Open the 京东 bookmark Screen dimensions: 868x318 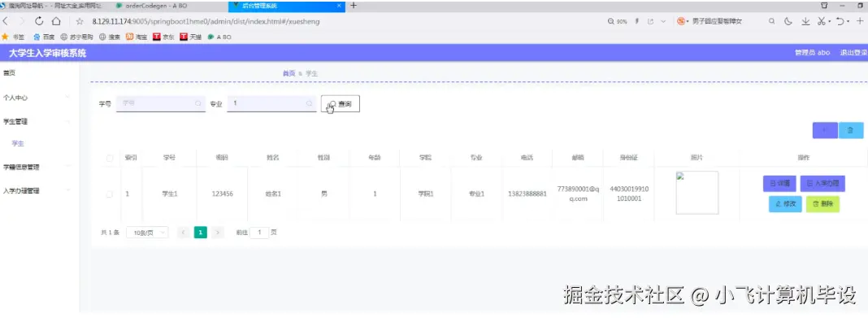pos(164,37)
